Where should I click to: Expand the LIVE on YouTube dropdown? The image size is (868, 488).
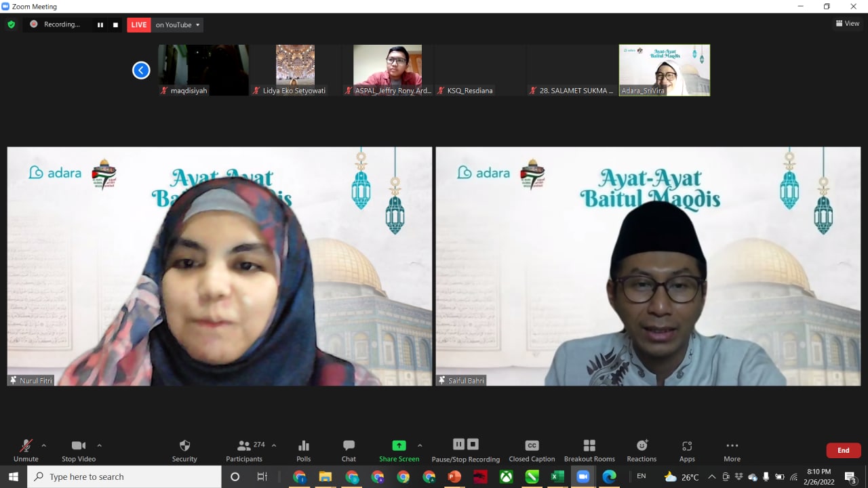[x=197, y=25]
